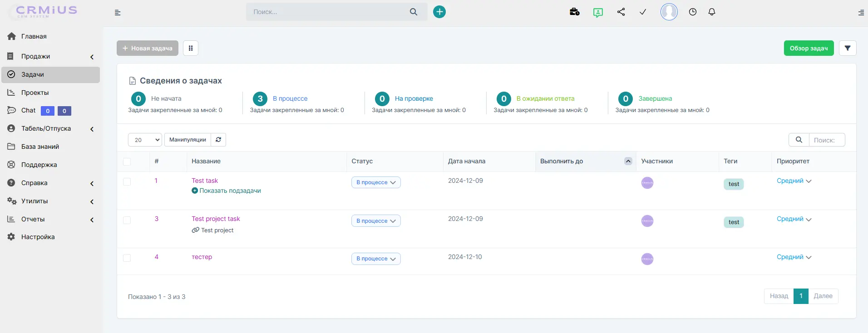868x333 pixels.
Task: Click the first Chat counter badge
Action: (48, 111)
